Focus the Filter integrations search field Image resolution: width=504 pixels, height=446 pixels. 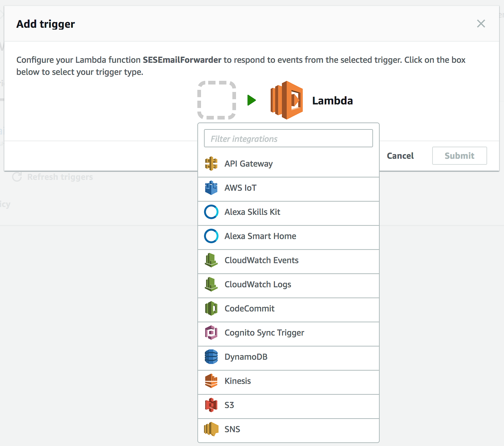(289, 138)
